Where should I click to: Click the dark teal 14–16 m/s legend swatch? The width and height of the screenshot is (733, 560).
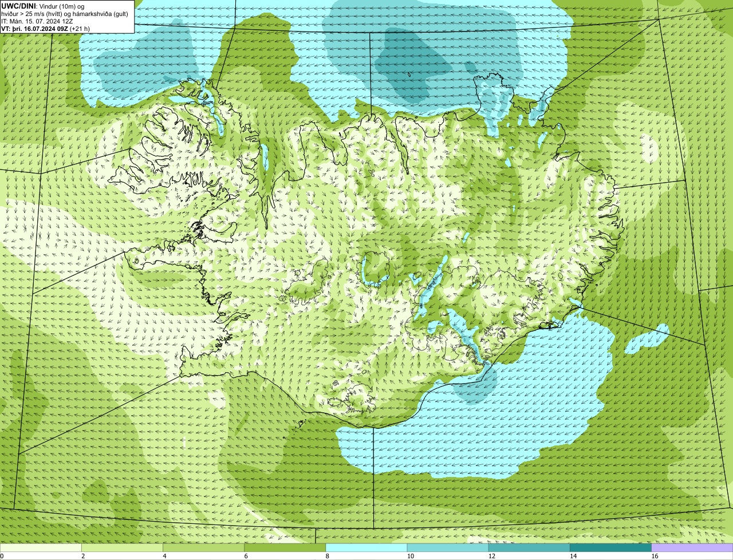pyautogui.click(x=610, y=548)
